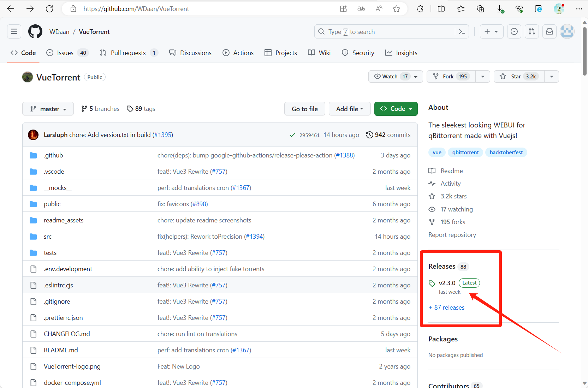588x388 pixels.
Task: Click the GitHub logo home icon
Action: point(35,32)
